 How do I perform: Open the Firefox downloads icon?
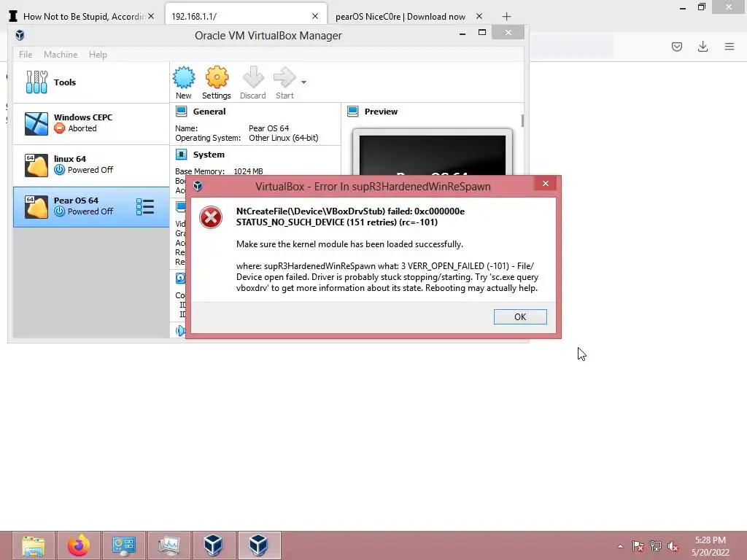pyautogui.click(x=703, y=47)
